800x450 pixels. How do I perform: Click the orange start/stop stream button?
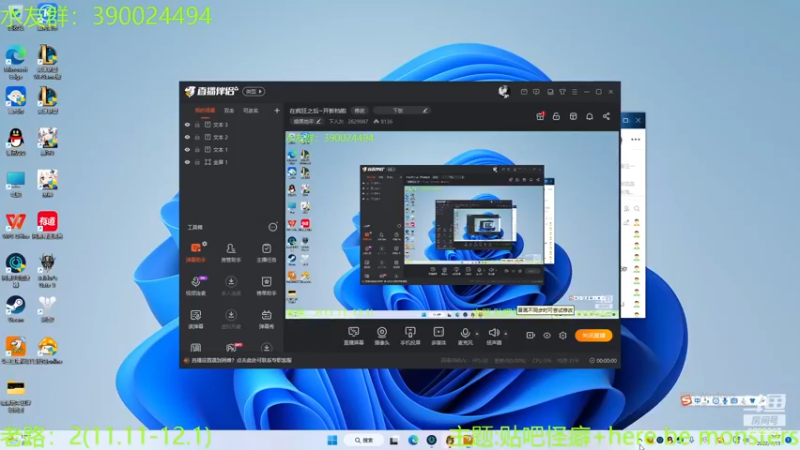point(593,335)
